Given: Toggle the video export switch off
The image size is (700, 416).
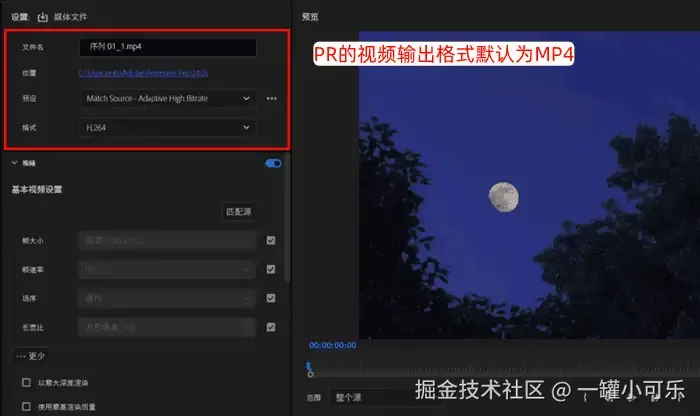Looking at the screenshot, I should (x=273, y=163).
